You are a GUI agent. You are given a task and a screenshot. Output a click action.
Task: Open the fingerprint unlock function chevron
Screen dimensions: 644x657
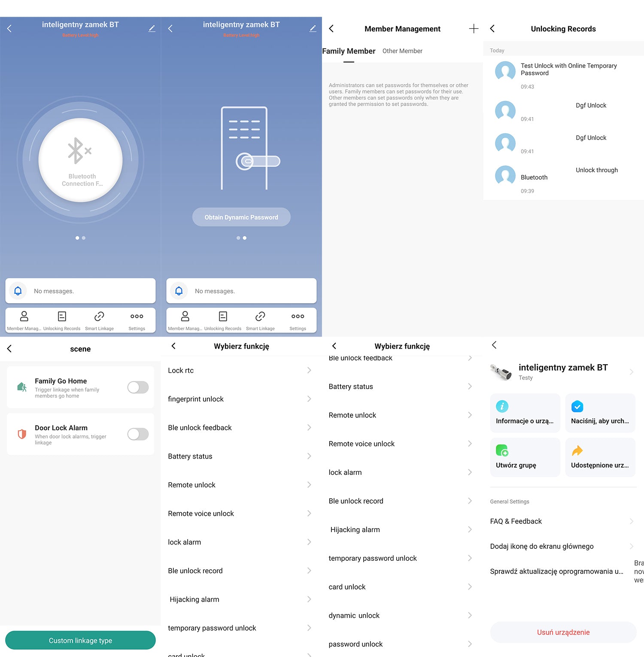[309, 399]
